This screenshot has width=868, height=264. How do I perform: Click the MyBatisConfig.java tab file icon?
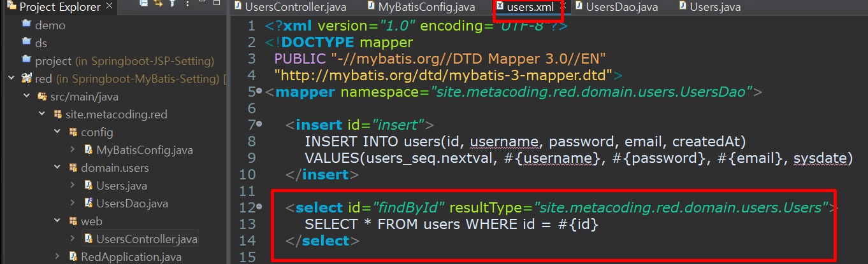[371, 6]
